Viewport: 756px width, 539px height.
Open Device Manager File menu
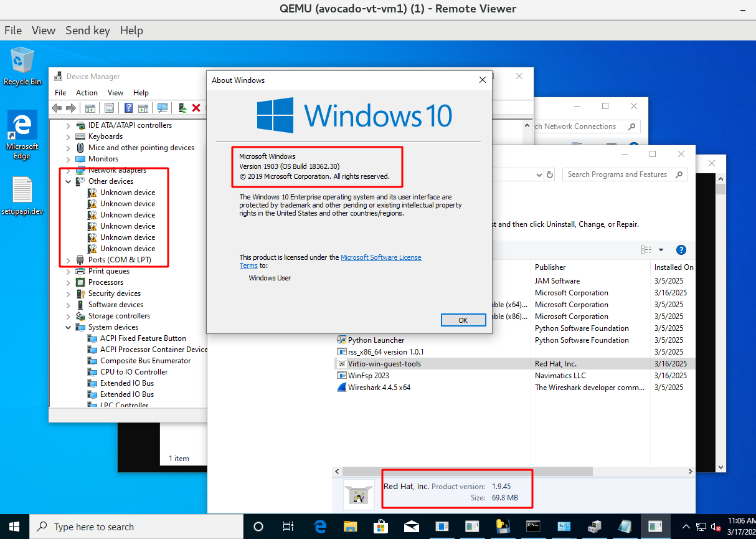click(x=60, y=93)
